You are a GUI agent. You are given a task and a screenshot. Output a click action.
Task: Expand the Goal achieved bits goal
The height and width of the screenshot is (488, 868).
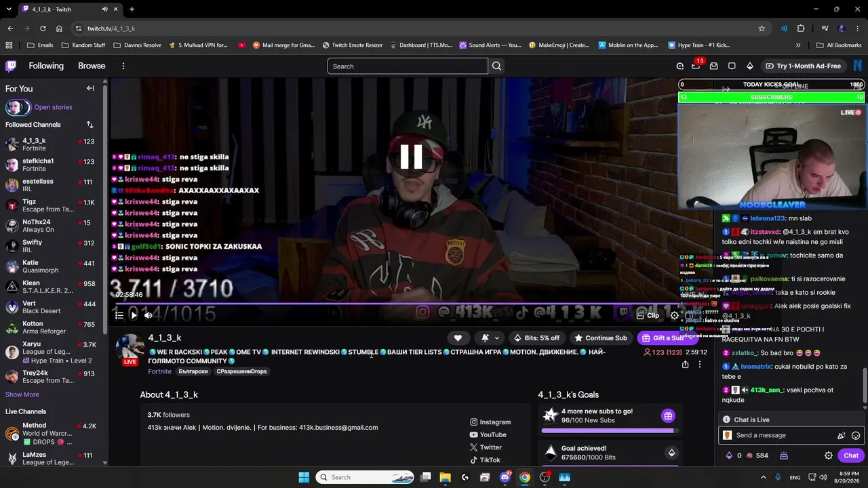(671, 453)
